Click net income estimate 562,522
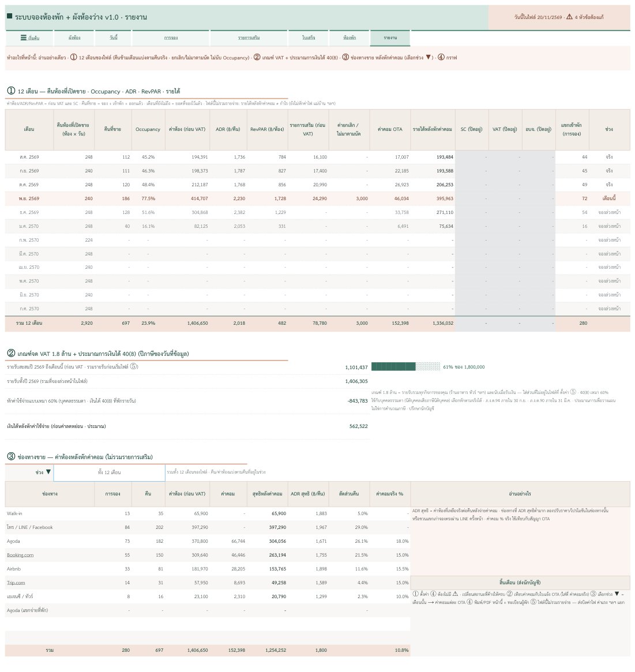Viewport: 635px width, 672px height. pos(358,426)
